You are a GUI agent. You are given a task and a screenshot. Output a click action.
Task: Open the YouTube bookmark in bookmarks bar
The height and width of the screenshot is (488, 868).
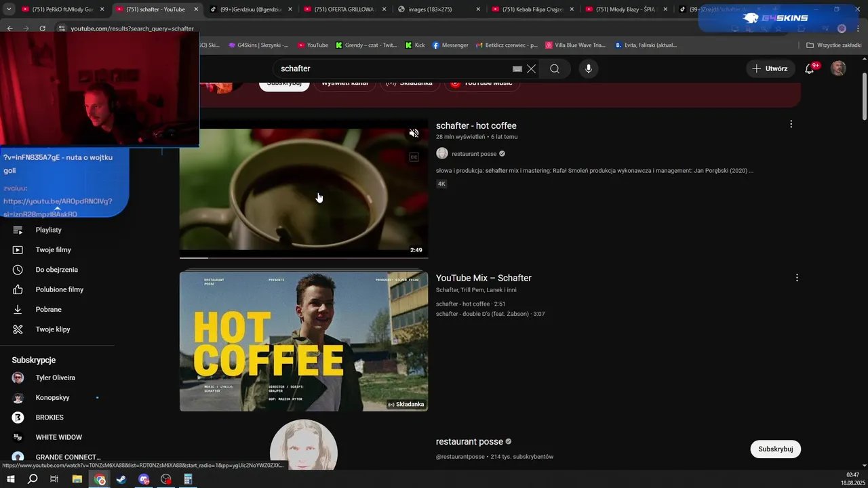tap(313, 45)
